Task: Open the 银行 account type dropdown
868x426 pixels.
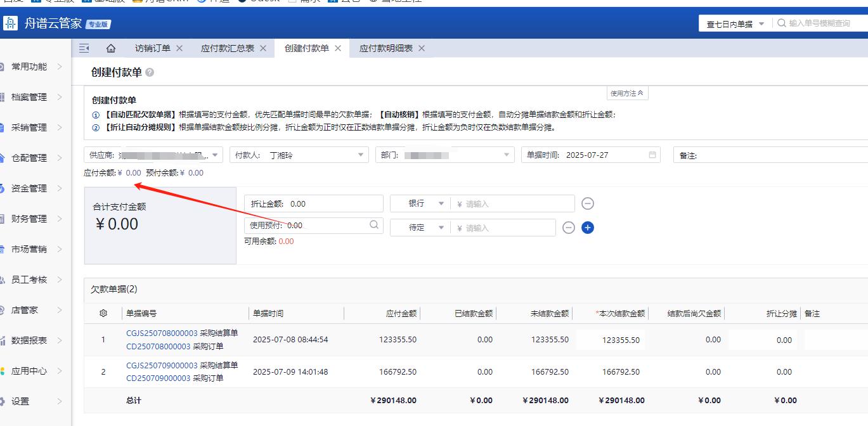Action: click(420, 203)
